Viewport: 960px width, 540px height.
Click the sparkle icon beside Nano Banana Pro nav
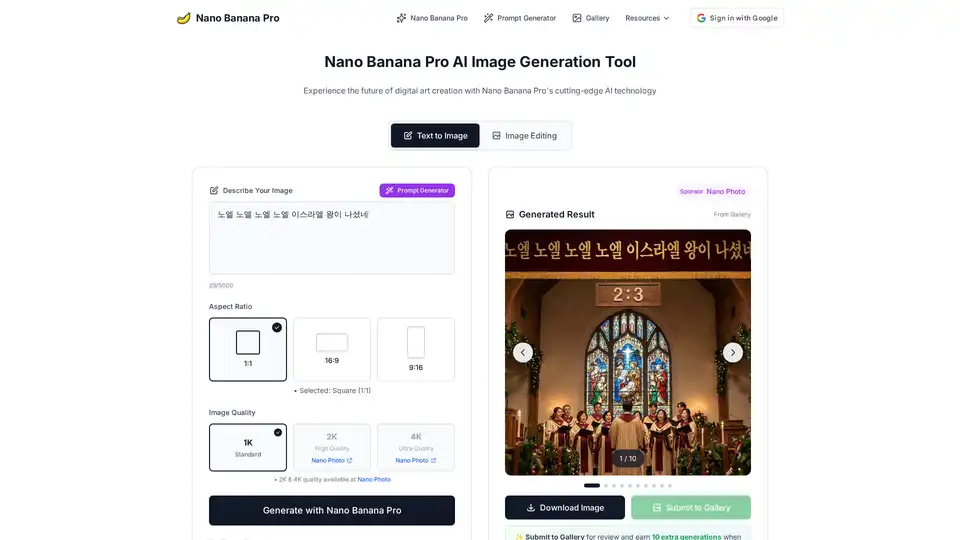401,18
